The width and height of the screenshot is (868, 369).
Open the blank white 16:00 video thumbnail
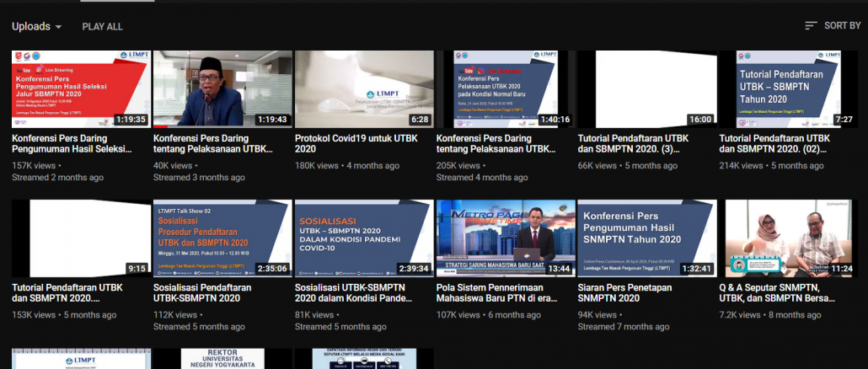tap(647, 89)
